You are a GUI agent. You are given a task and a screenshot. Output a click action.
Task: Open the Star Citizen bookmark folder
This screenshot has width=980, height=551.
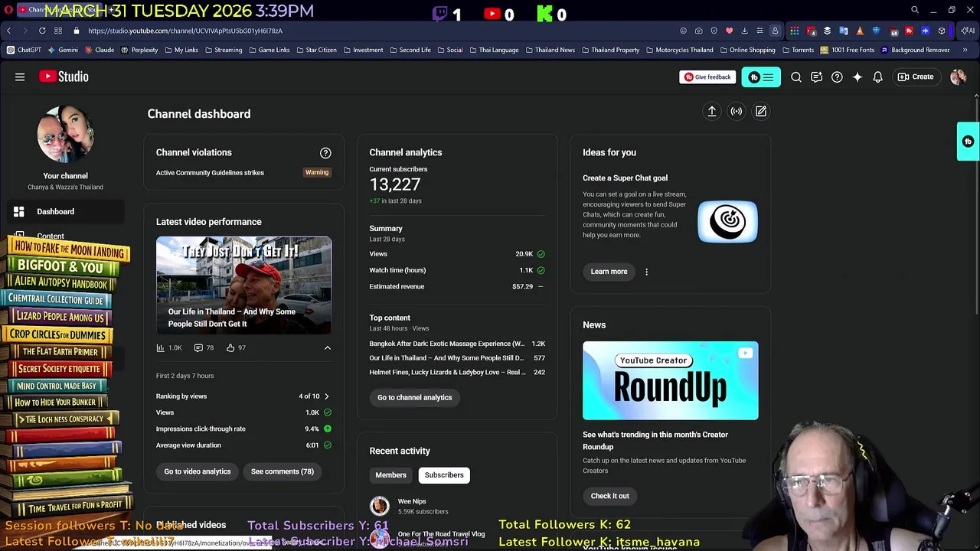[x=315, y=50]
